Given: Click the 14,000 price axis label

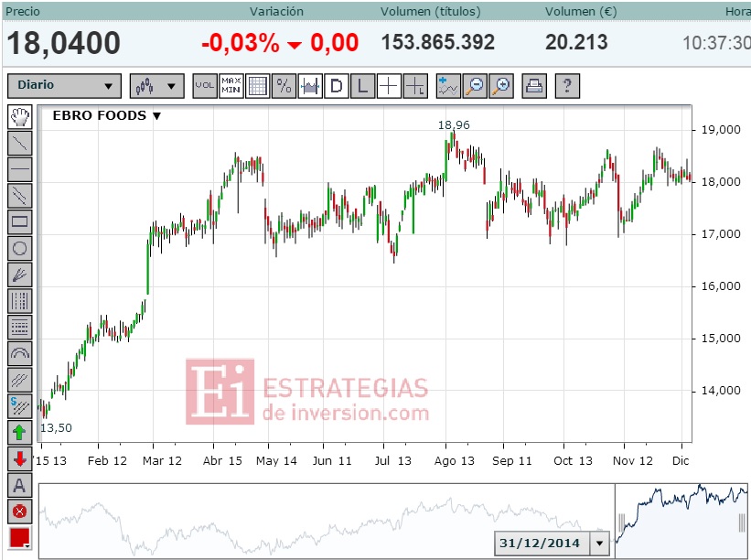Looking at the screenshot, I should (721, 391).
